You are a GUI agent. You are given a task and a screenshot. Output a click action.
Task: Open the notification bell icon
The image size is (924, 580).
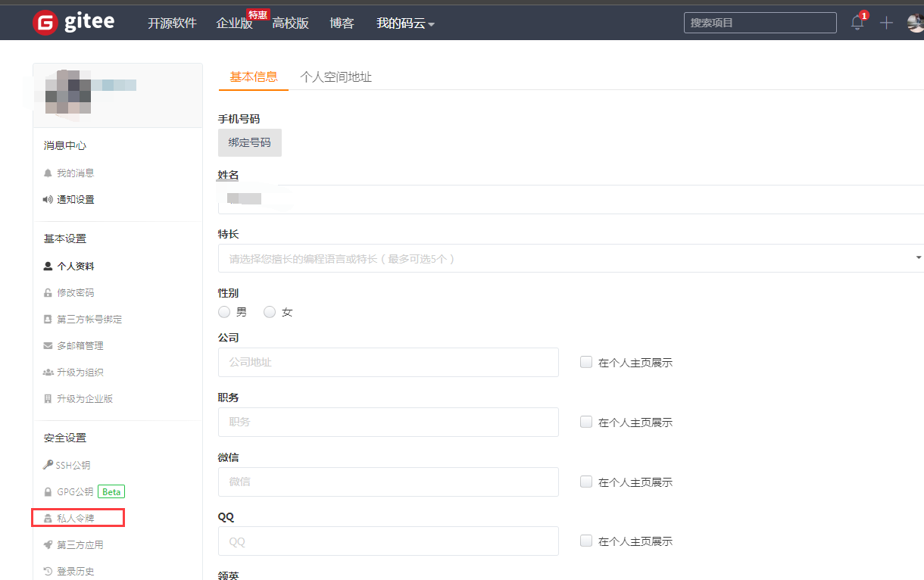click(x=857, y=23)
